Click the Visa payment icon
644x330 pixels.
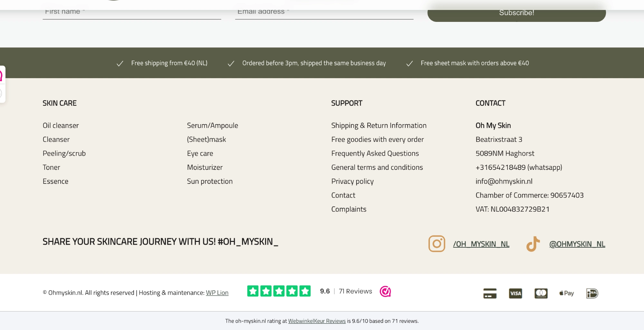(x=515, y=293)
